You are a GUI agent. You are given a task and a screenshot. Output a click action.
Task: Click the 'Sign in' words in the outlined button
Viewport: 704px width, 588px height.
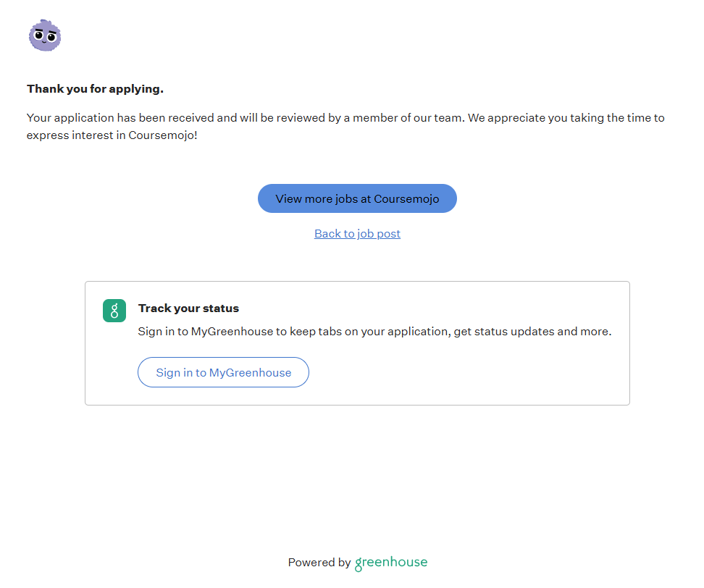[174, 373]
